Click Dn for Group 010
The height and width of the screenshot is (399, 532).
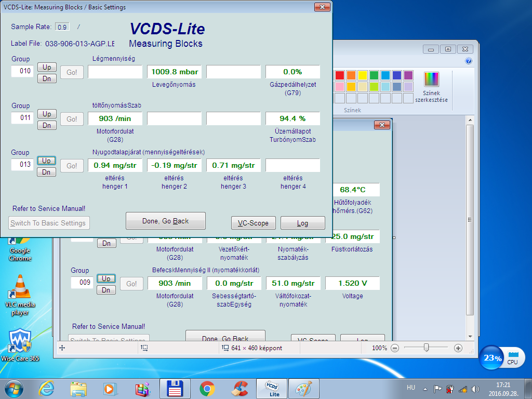tap(47, 79)
